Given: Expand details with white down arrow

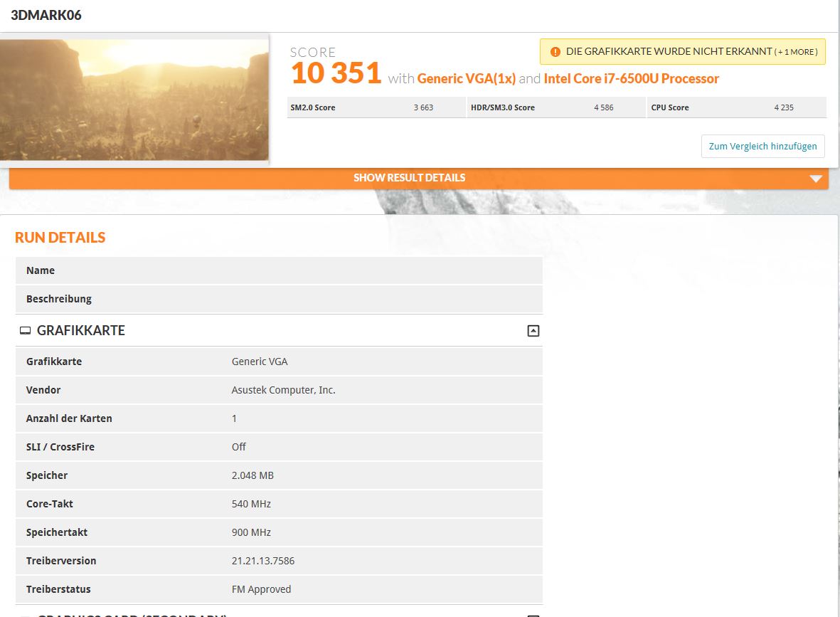Looking at the screenshot, I should (x=816, y=179).
